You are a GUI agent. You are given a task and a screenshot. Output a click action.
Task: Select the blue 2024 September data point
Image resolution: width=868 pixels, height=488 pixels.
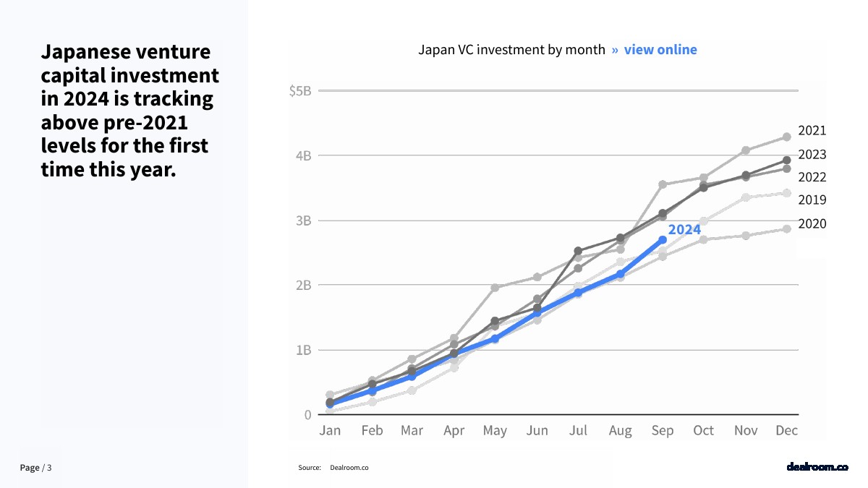663,239
